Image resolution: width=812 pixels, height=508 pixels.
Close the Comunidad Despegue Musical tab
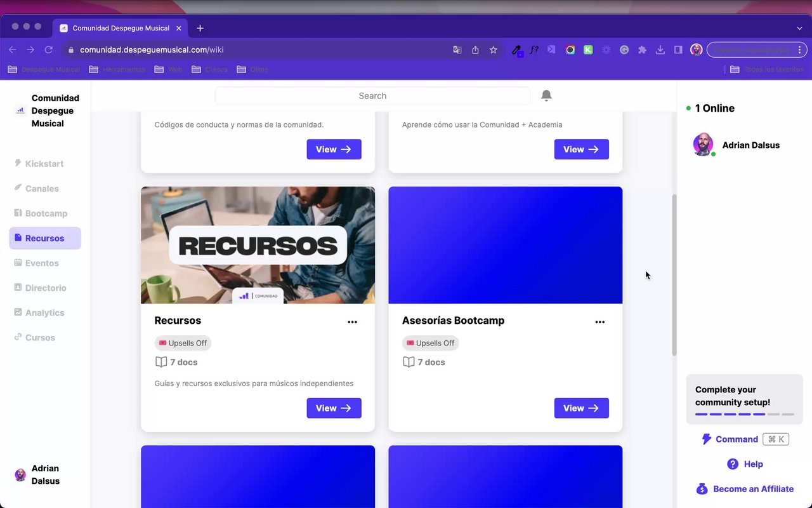tap(179, 28)
